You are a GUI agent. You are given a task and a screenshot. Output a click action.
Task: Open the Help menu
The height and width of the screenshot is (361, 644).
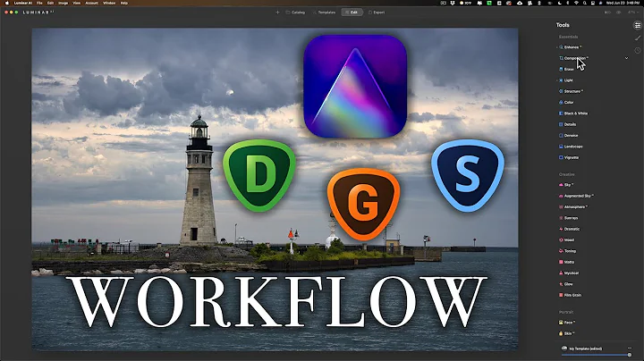coord(123,3)
